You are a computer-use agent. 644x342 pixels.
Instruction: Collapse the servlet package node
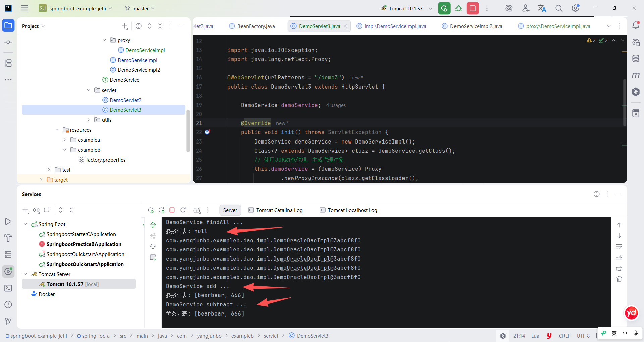coord(89,90)
